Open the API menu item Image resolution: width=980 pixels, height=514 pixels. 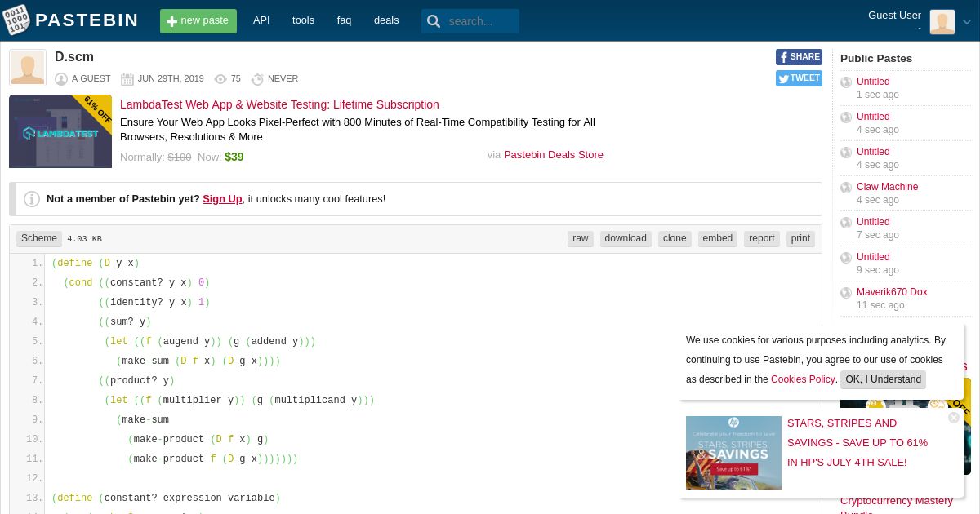(x=261, y=20)
